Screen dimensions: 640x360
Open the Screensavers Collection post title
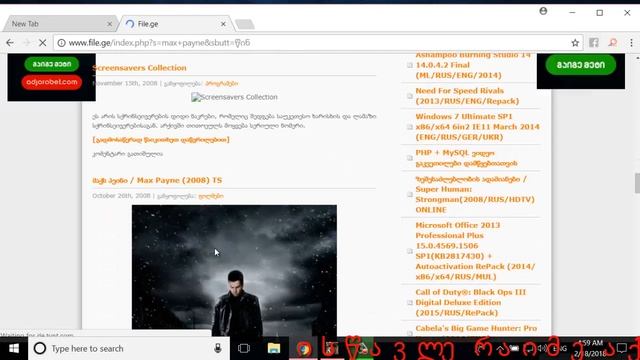[139, 68]
